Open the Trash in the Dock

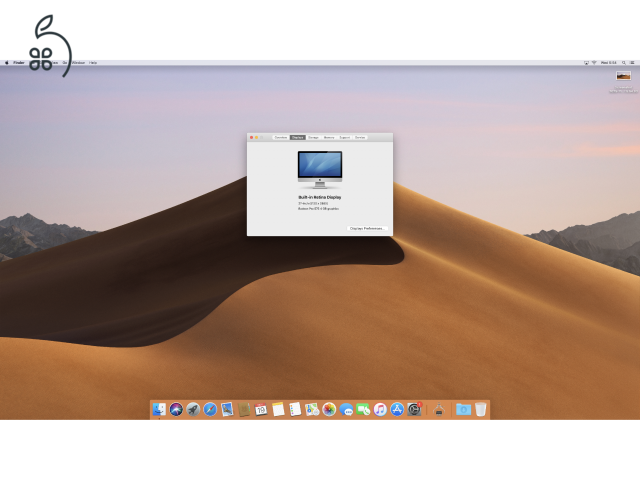480,409
